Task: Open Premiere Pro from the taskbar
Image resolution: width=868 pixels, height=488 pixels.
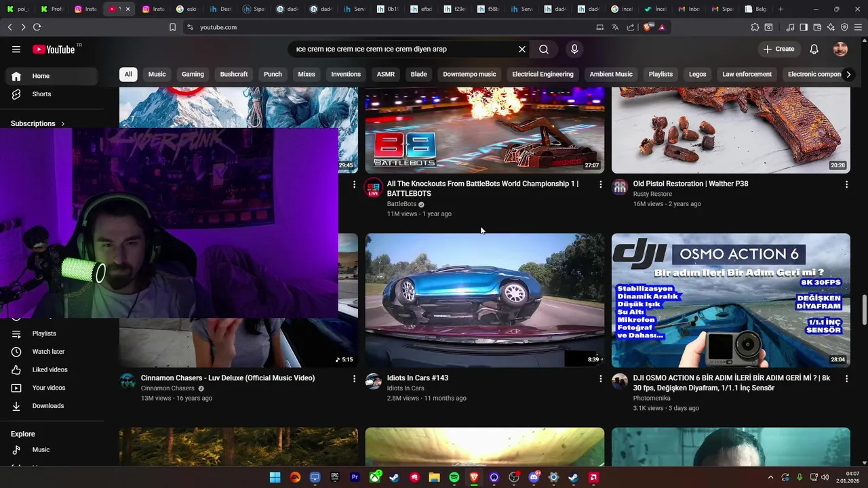Action: (355, 477)
